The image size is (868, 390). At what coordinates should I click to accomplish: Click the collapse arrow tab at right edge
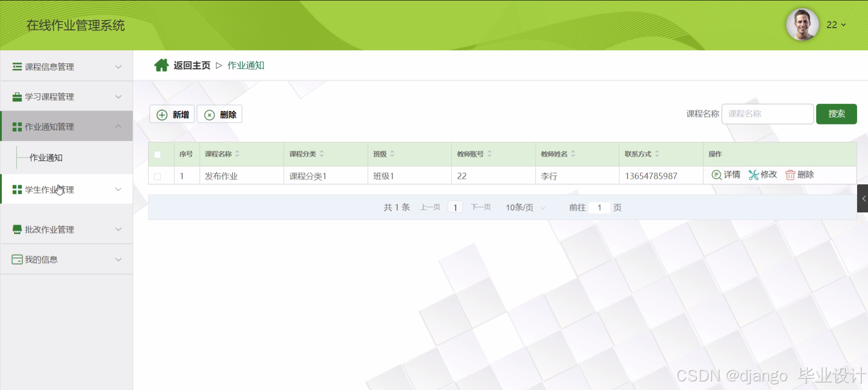coord(863,198)
